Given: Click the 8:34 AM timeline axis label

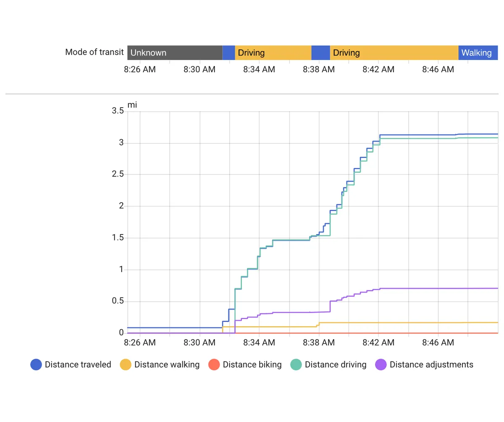Looking at the screenshot, I should pyautogui.click(x=259, y=69).
